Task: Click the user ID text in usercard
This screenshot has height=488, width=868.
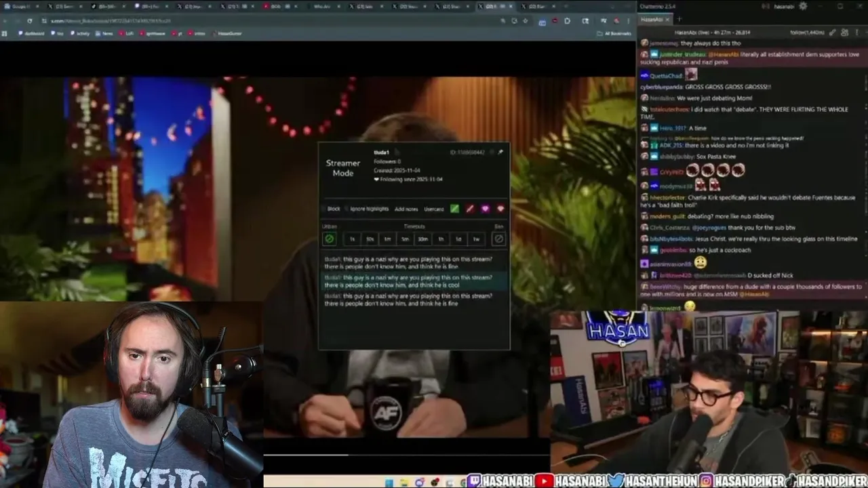Action: tap(467, 152)
